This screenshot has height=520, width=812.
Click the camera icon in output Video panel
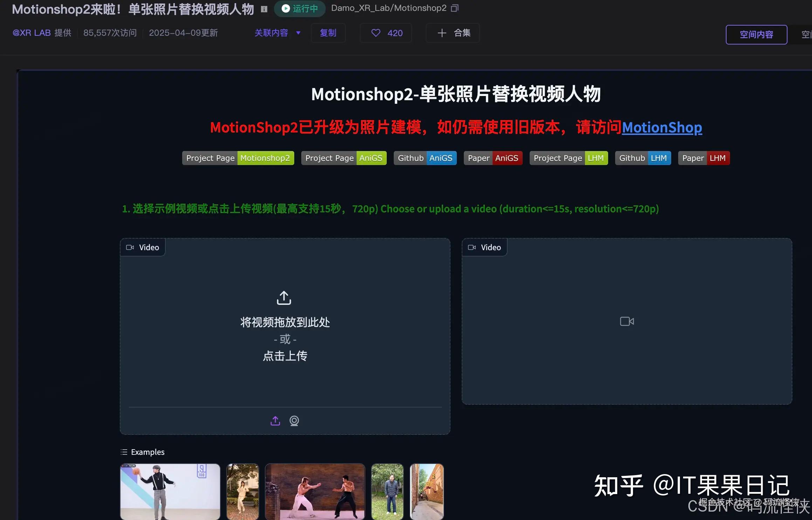pyautogui.click(x=627, y=321)
